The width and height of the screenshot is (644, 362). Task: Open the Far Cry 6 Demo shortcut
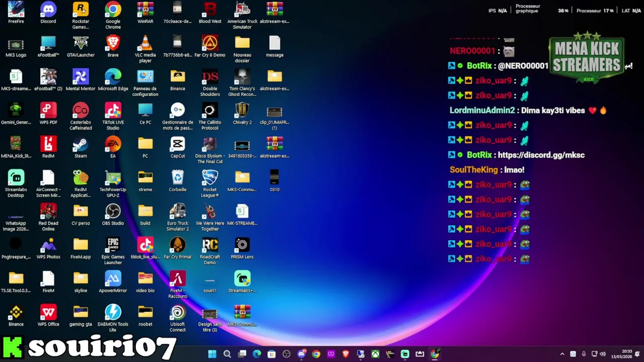(210, 46)
